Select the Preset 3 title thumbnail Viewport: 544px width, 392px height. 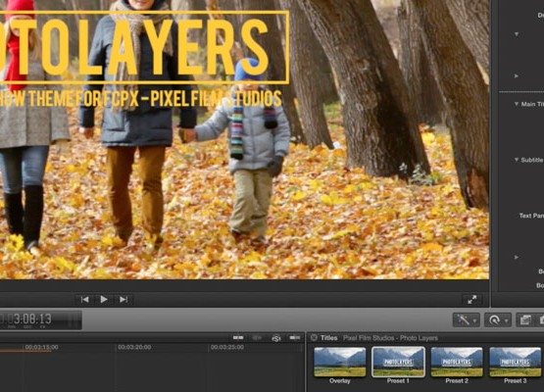click(x=516, y=363)
